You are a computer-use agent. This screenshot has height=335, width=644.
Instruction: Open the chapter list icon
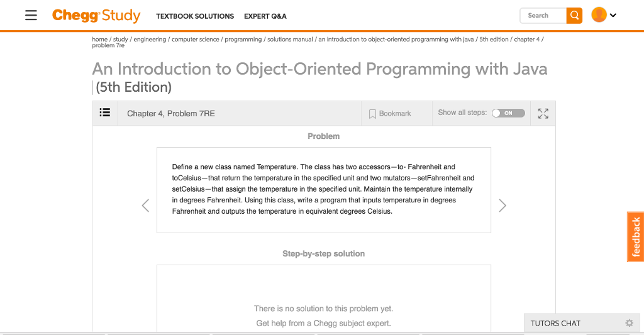[x=105, y=113]
